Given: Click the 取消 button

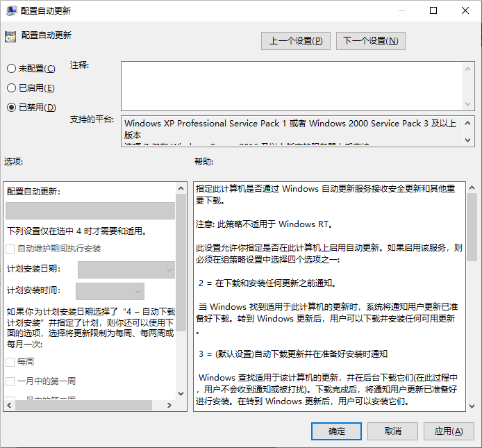Looking at the screenshot, I should pos(392,431).
